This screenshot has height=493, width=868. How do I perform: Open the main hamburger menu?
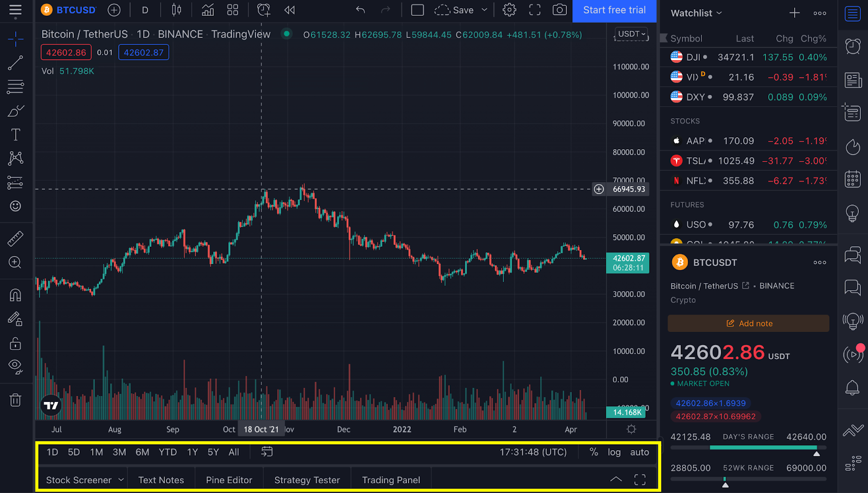click(15, 10)
